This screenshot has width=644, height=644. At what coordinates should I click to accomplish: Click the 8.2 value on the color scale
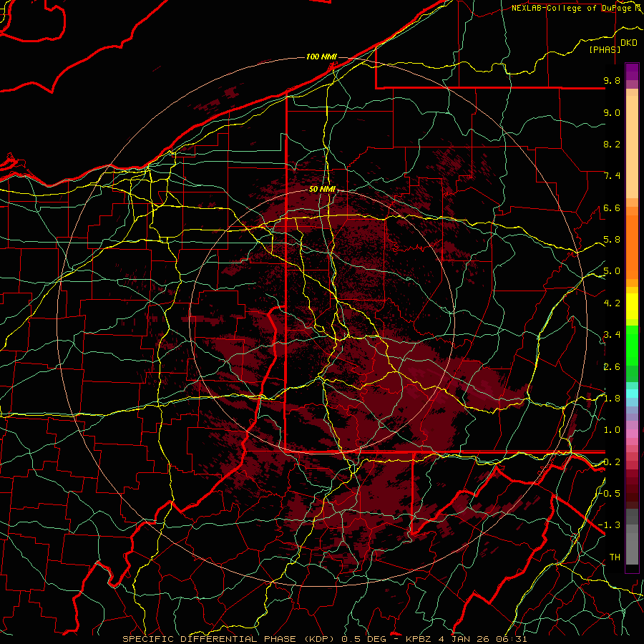point(612,144)
